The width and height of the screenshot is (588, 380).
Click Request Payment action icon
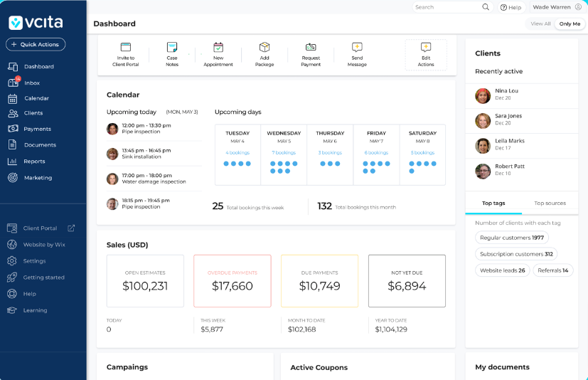point(311,47)
